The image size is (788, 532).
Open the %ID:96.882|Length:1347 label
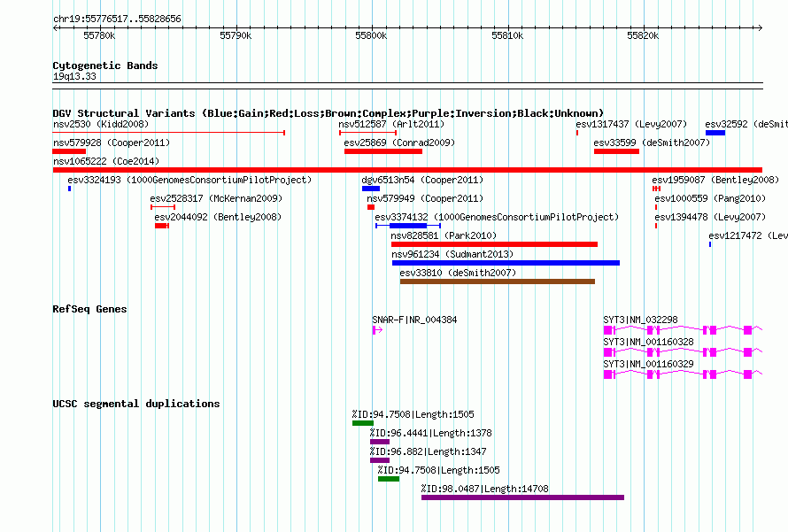click(x=429, y=451)
